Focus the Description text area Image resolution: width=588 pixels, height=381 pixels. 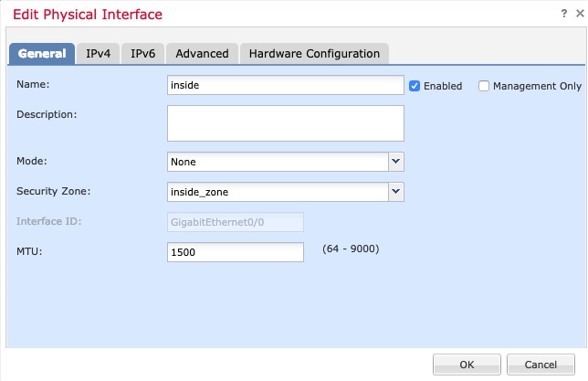pyautogui.click(x=285, y=123)
